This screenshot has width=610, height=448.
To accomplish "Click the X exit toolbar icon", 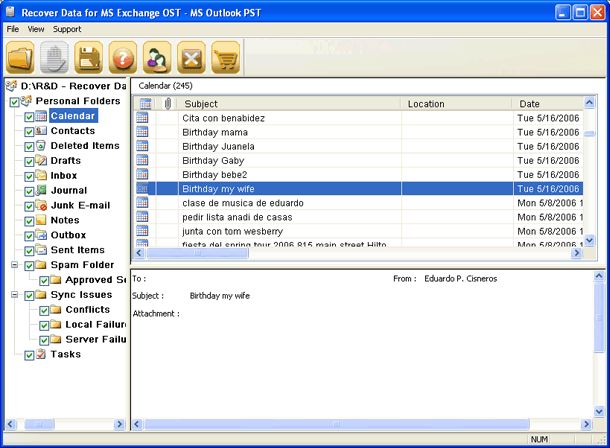I will [x=191, y=58].
